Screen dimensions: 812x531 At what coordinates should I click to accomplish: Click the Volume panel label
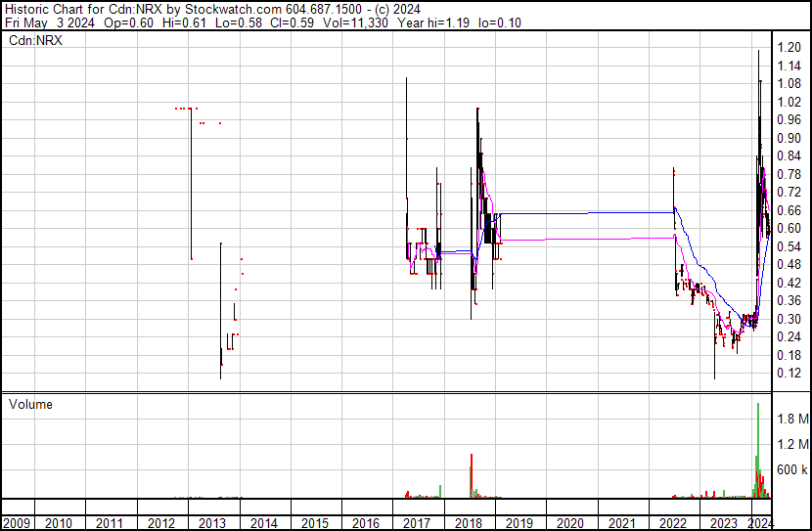point(30,404)
